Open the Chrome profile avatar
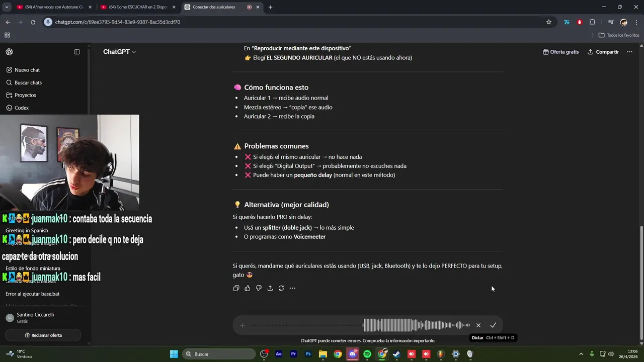 point(624,22)
